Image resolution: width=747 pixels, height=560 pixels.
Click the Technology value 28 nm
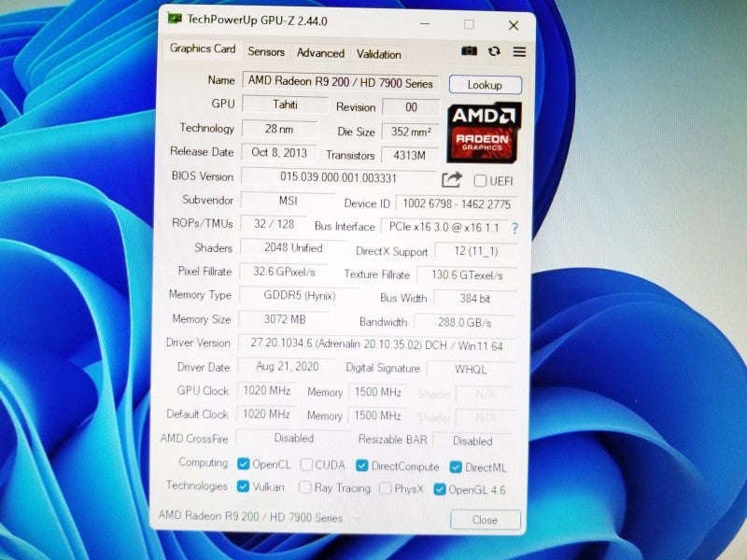tap(279, 129)
